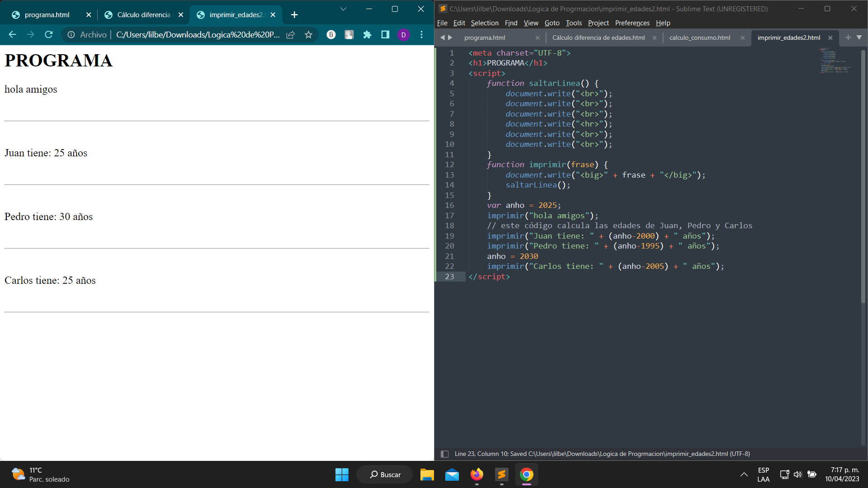The height and width of the screenshot is (488, 868).
Task: Toggle Chrome side panel
Action: pos(385,34)
